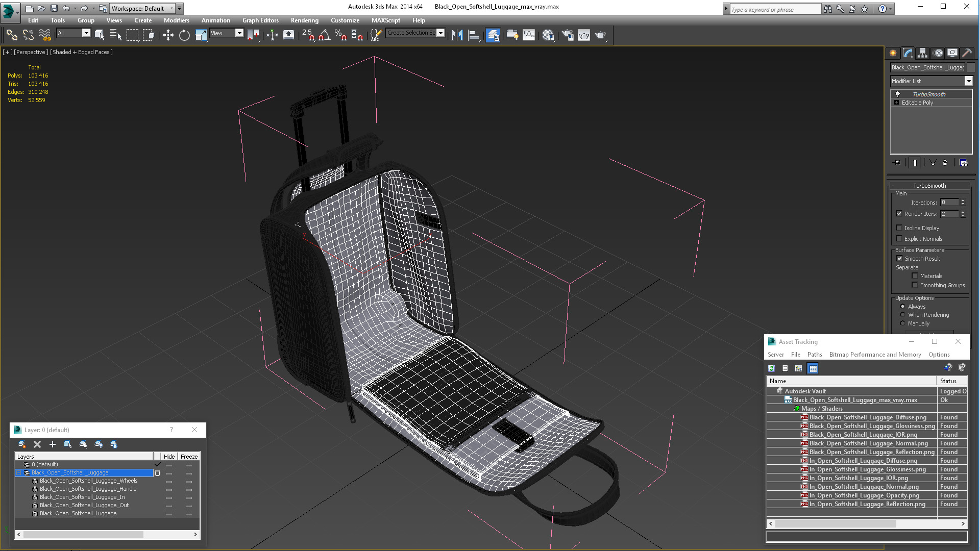This screenshot has height=551, width=980.
Task: Open selection filter All dropdown
Action: [86, 33]
